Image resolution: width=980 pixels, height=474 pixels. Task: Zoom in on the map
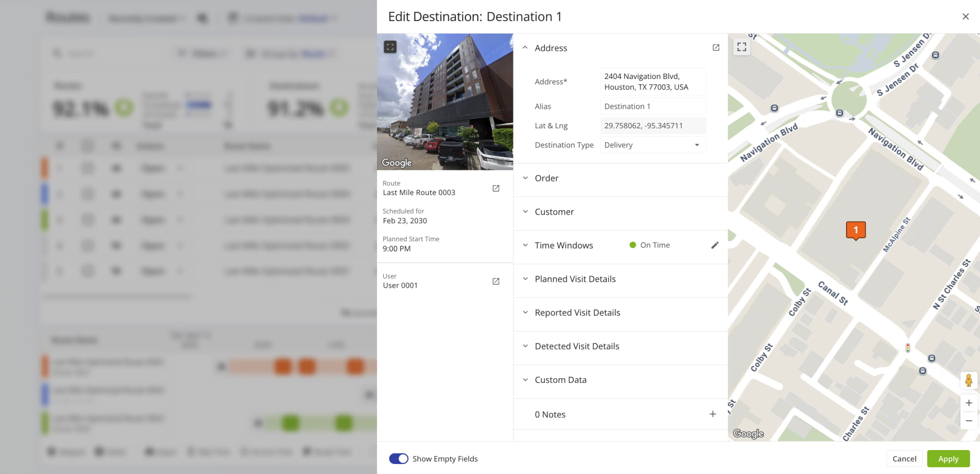pos(969,403)
